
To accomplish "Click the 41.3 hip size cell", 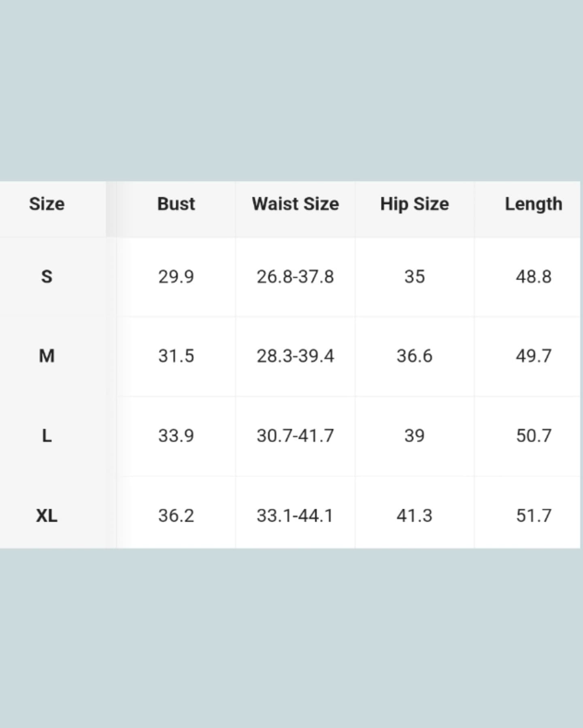I will click(414, 516).
